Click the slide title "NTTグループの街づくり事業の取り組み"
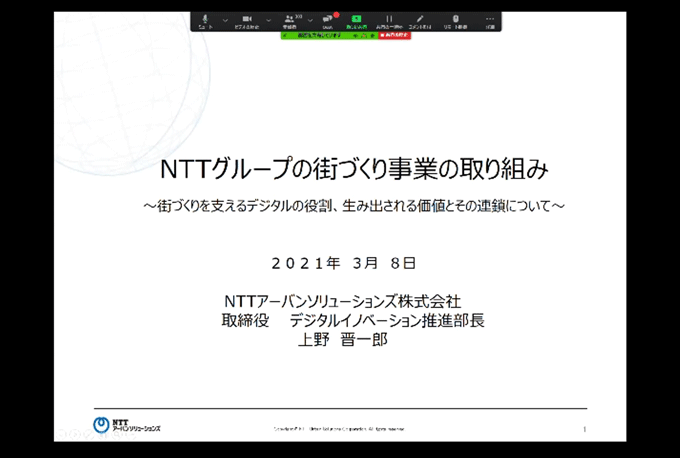The width and height of the screenshot is (680, 458). [354, 169]
